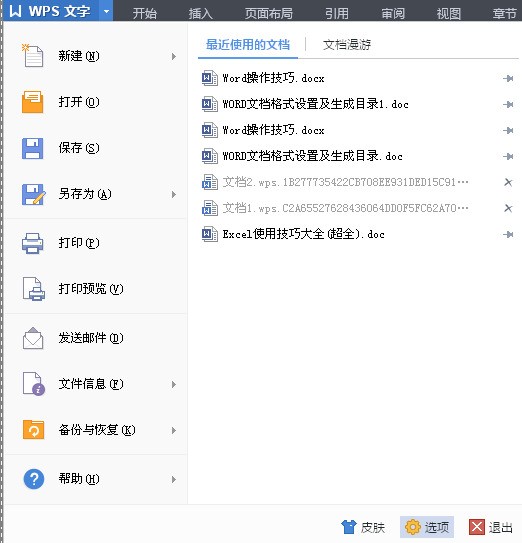Click the 发送邮件 envelope icon
This screenshot has width=522, height=543.
tap(33, 338)
